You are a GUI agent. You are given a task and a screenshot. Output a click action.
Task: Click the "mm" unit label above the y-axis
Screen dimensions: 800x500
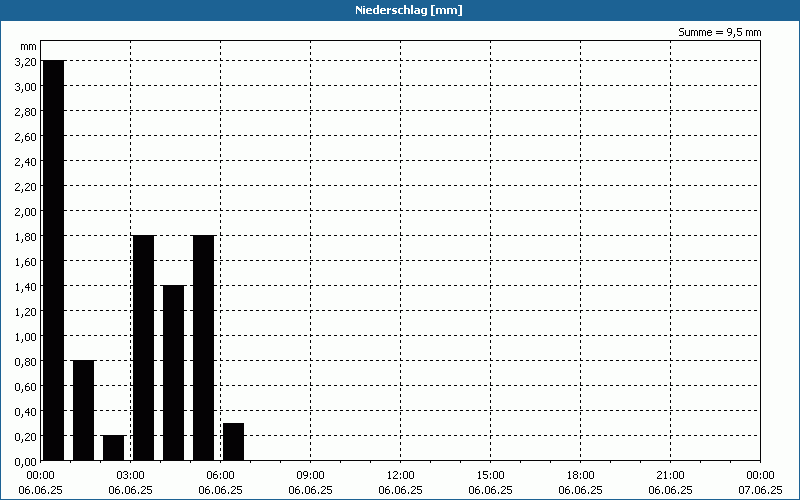[x=29, y=47]
